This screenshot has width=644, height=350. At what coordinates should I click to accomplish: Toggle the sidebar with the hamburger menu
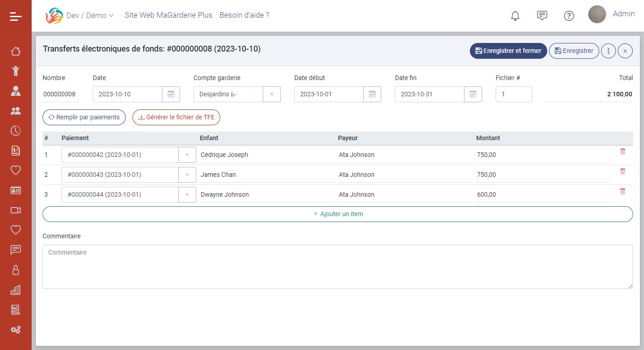(x=16, y=16)
